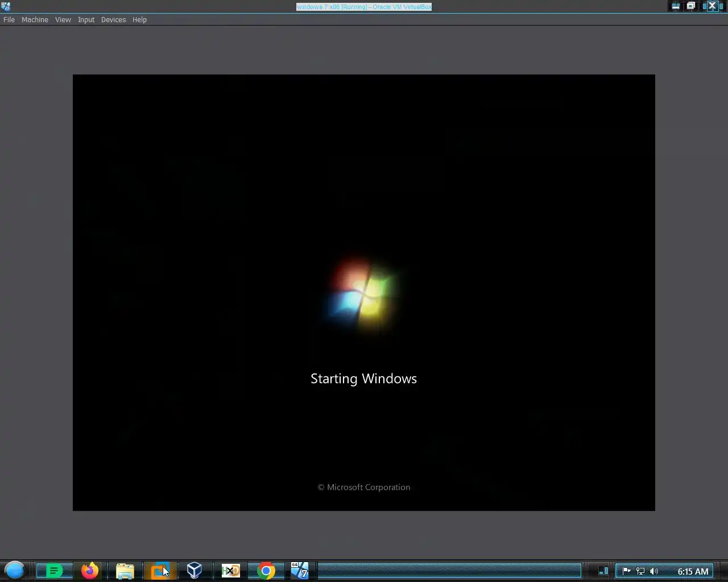Open the volume speaker tray icon
Image resolution: width=728 pixels, height=582 pixels.
pos(654,571)
